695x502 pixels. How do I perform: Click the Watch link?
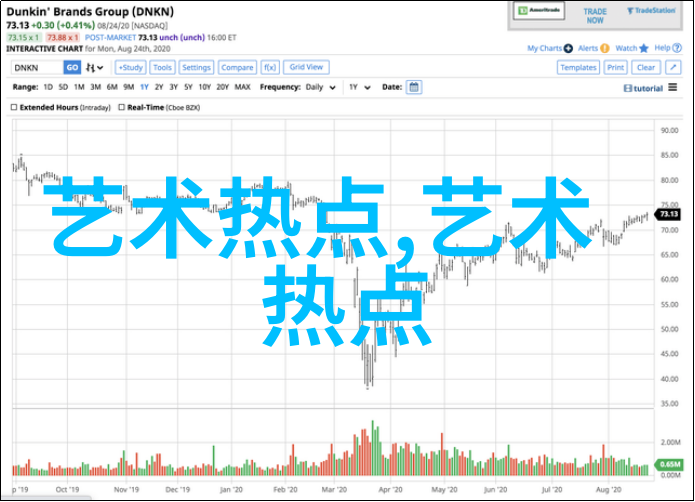pos(626,48)
